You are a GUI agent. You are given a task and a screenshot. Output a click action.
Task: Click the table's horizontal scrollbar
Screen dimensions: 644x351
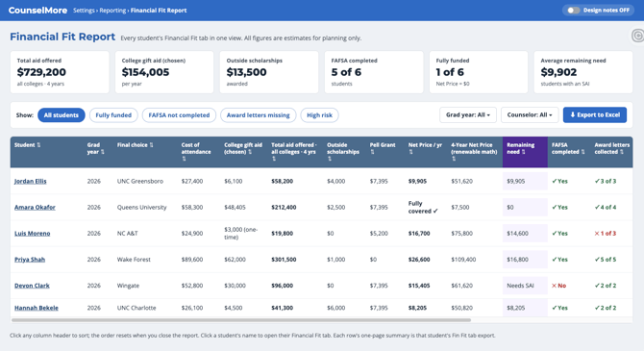pyautogui.click(x=241, y=320)
